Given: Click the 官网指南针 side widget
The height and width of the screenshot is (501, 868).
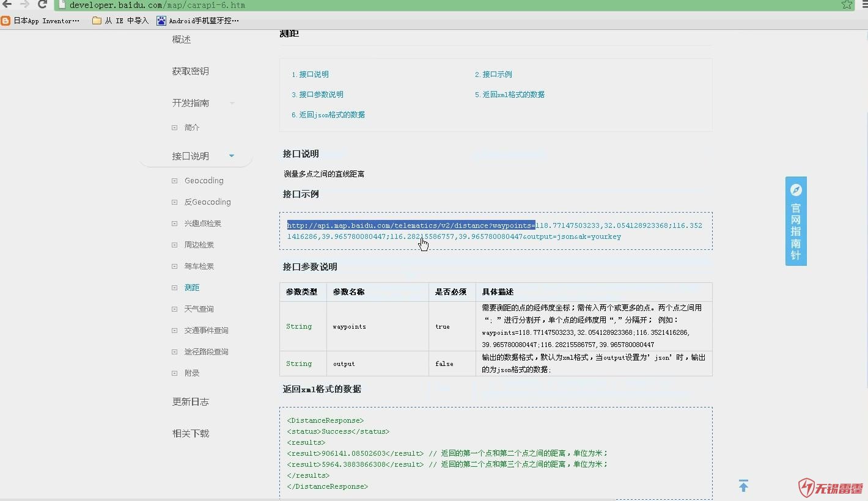Looking at the screenshot, I should (x=796, y=221).
